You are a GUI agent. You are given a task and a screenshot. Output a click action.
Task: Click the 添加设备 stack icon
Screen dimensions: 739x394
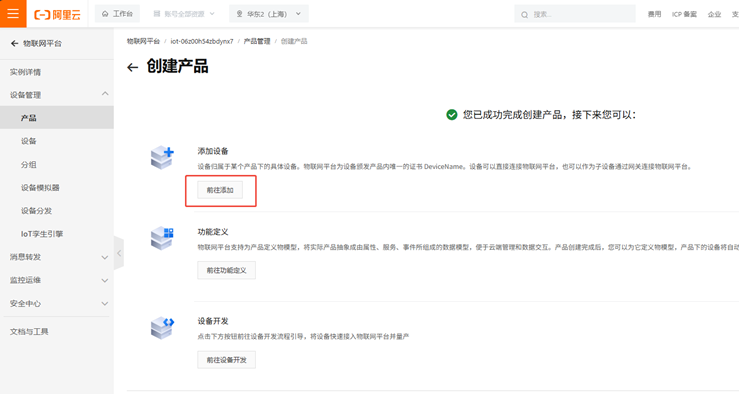point(163,157)
